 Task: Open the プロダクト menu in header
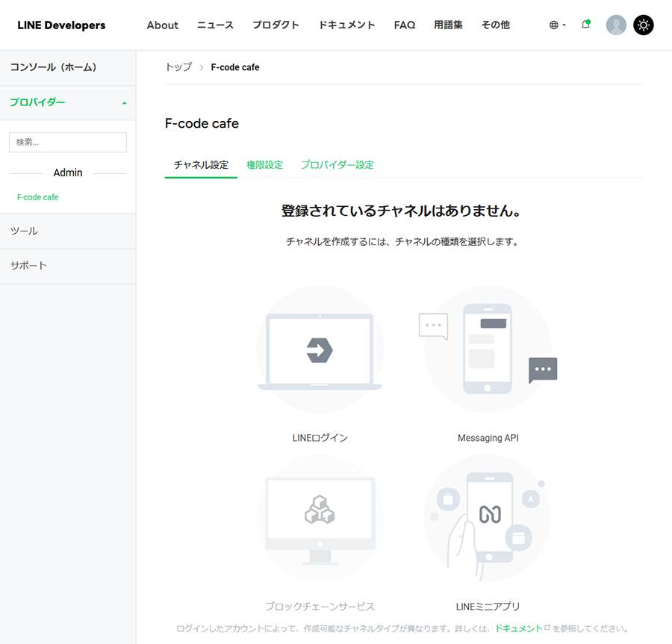276,25
